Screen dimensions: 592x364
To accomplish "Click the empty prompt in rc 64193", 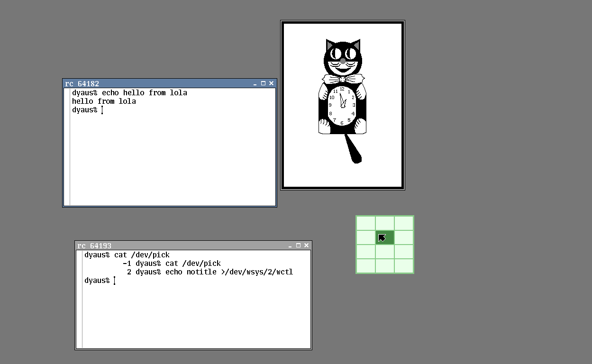I will pos(100,281).
